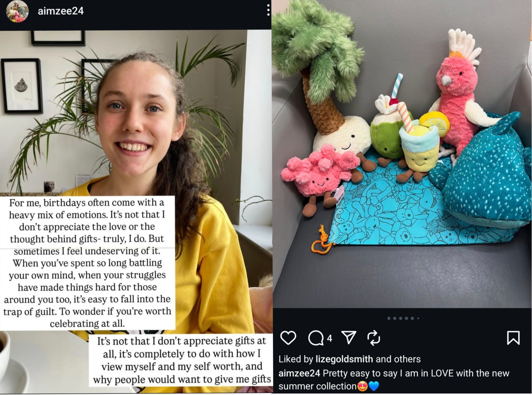This screenshot has width=532, height=395.
Task: Tap aimzee24 username in caption
Action: [x=299, y=373]
